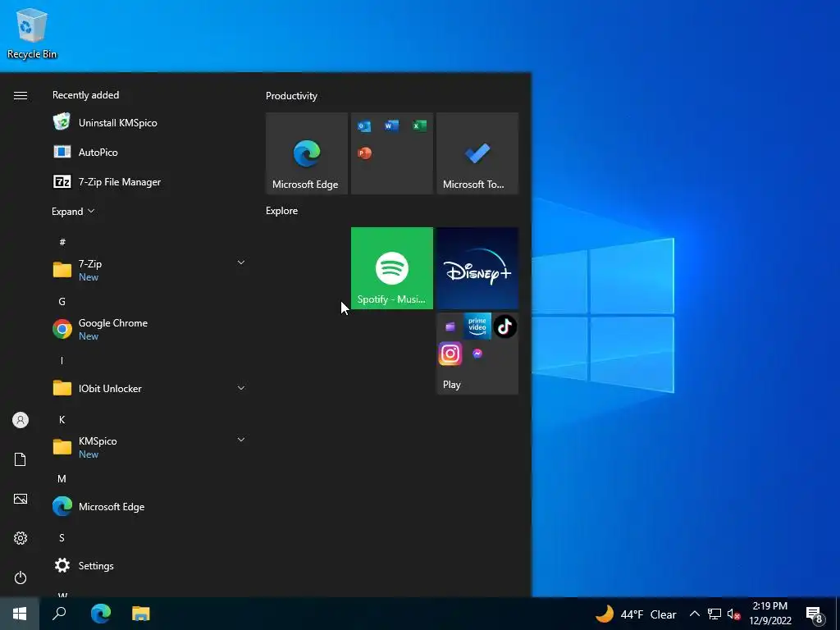Image resolution: width=840 pixels, height=630 pixels.
Task: Click the S letter header
Action: point(62,537)
